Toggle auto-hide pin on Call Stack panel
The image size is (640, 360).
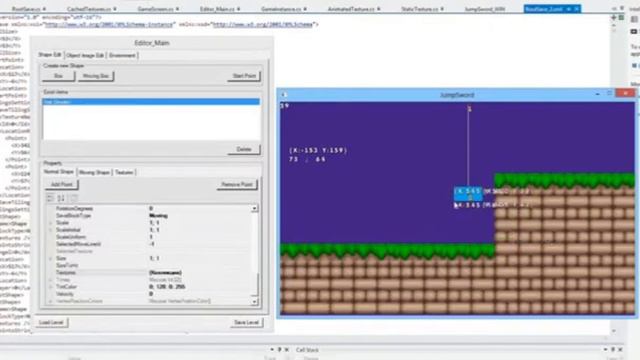click(613, 350)
